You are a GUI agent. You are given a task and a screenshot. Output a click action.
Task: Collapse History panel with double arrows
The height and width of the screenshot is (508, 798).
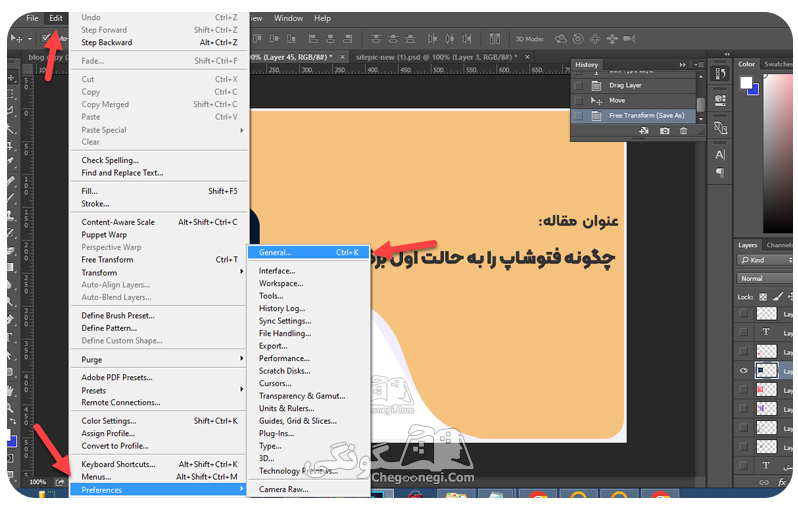click(x=682, y=65)
